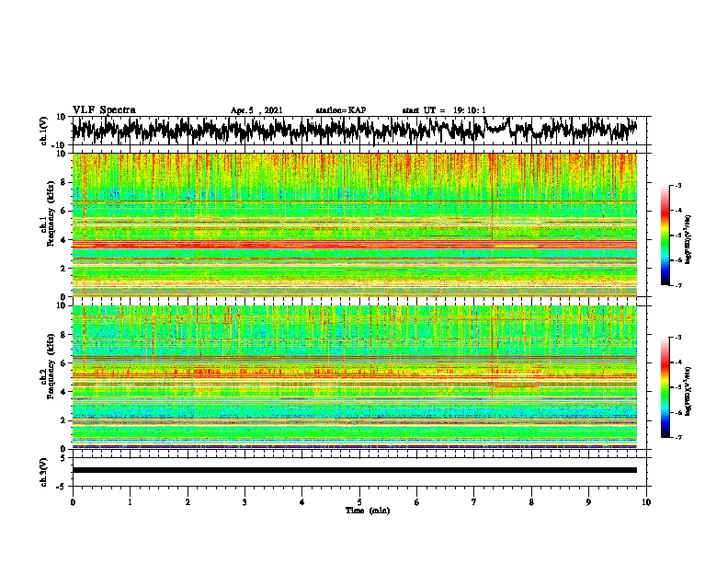Viewport: 728px width, 563px height.
Task: Click the "-3" label on ch.2 color scale
Action: point(677,338)
